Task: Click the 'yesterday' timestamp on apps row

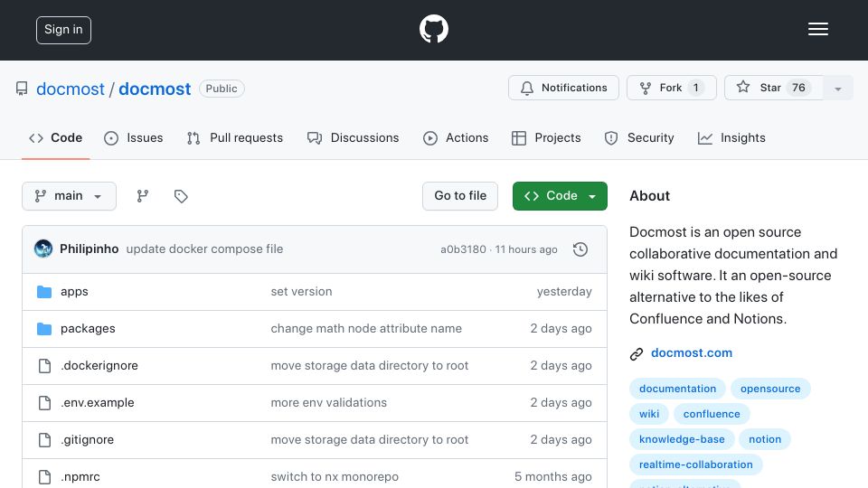Action: tap(564, 292)
